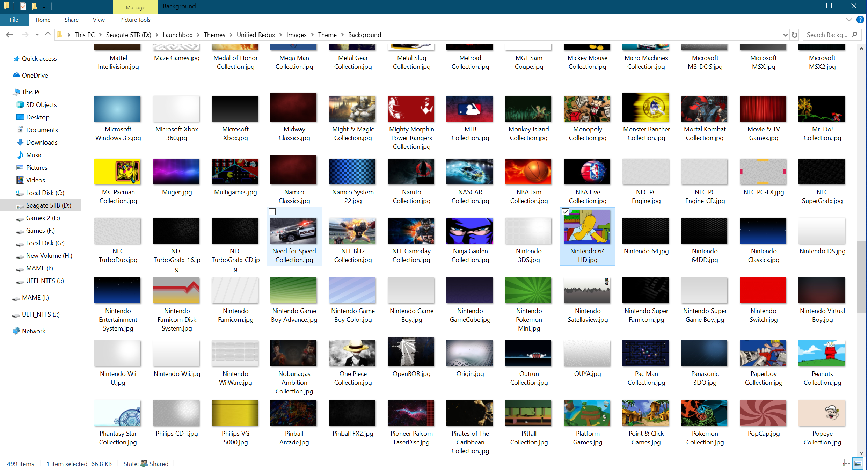Open the Share ribbon tab
Screen dimensions: 868x472
pyautogui.click(x=72, y=20)
